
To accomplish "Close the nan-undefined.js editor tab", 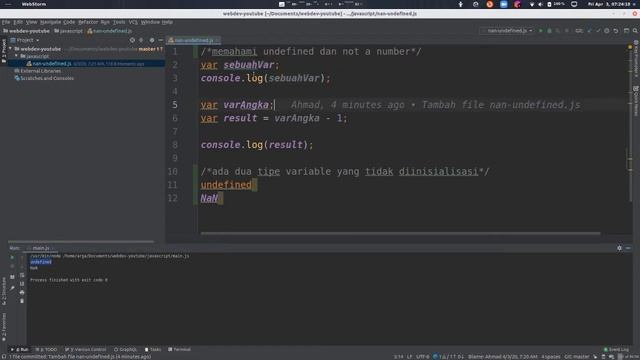I will 218,40.
